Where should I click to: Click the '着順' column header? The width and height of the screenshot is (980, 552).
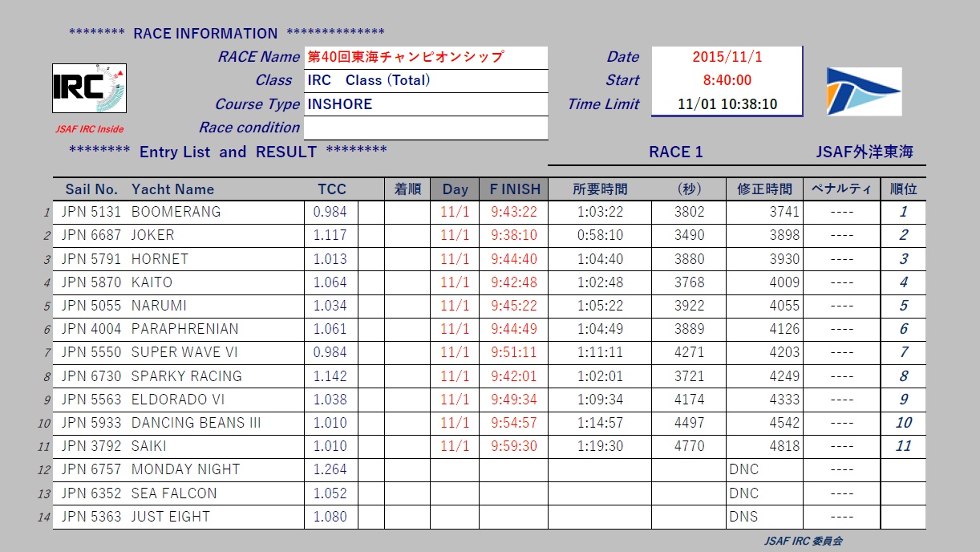(407, 190)
